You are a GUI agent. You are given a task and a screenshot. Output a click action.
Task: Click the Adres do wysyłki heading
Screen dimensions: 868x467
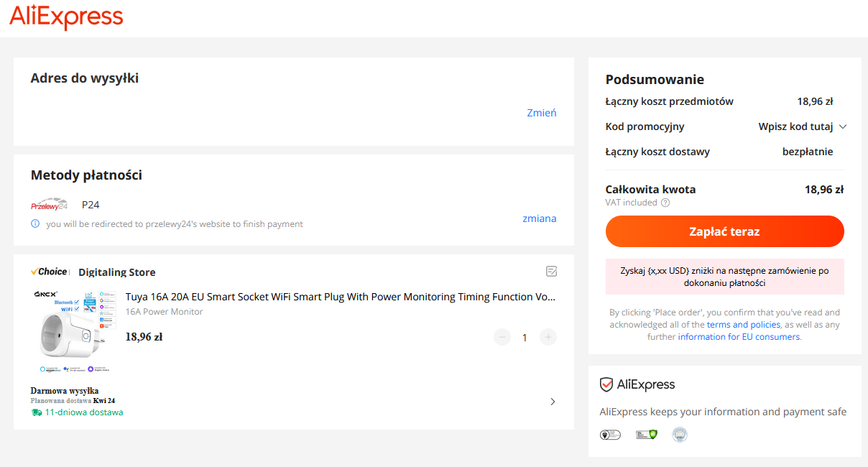click(85, 78)
